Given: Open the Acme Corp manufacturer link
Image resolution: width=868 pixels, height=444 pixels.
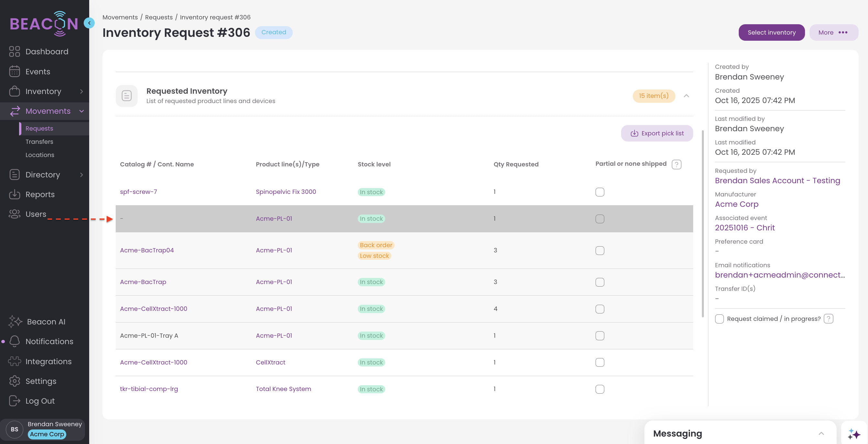Looking at the screenshot, I should 736,204.
